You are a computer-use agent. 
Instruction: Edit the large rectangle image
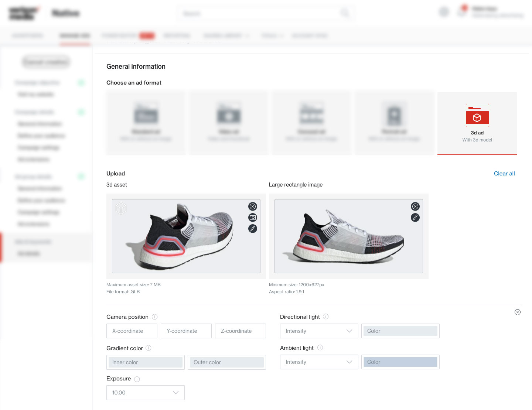415,218
